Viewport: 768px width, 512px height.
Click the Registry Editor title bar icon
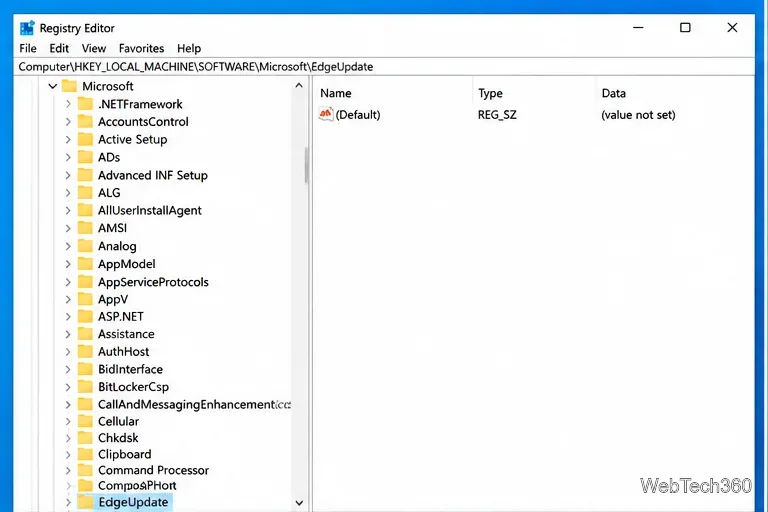[27, 28]
